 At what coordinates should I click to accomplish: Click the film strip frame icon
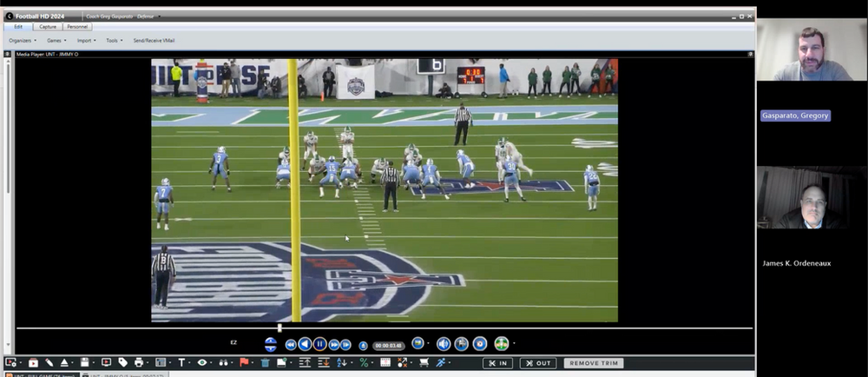(385, 362)
